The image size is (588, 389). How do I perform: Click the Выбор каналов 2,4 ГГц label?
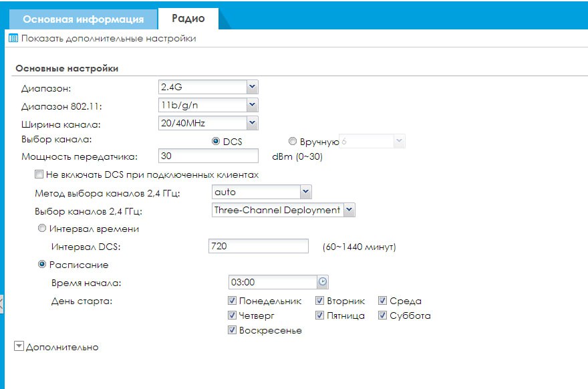pyautogui.click(x=88, y=211)
